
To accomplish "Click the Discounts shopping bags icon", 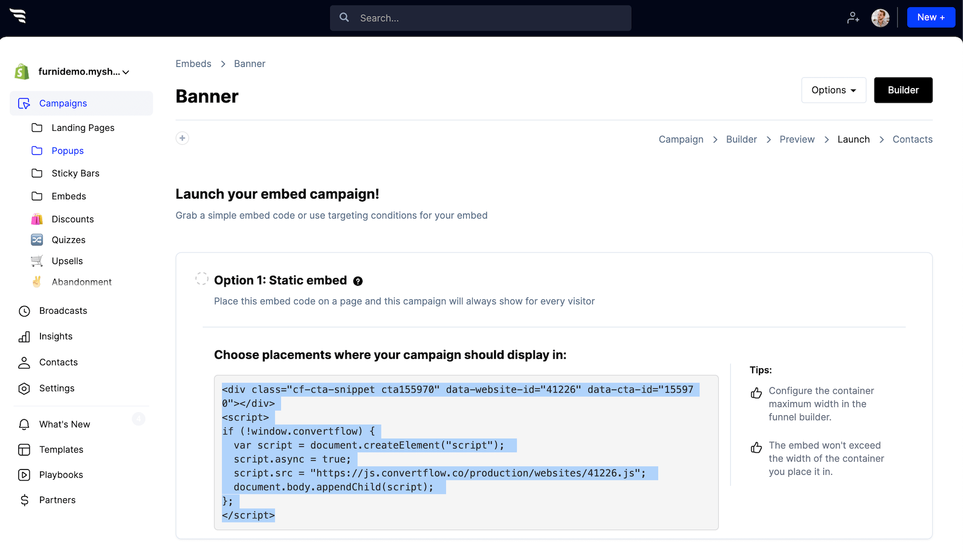I will point(37,219).
